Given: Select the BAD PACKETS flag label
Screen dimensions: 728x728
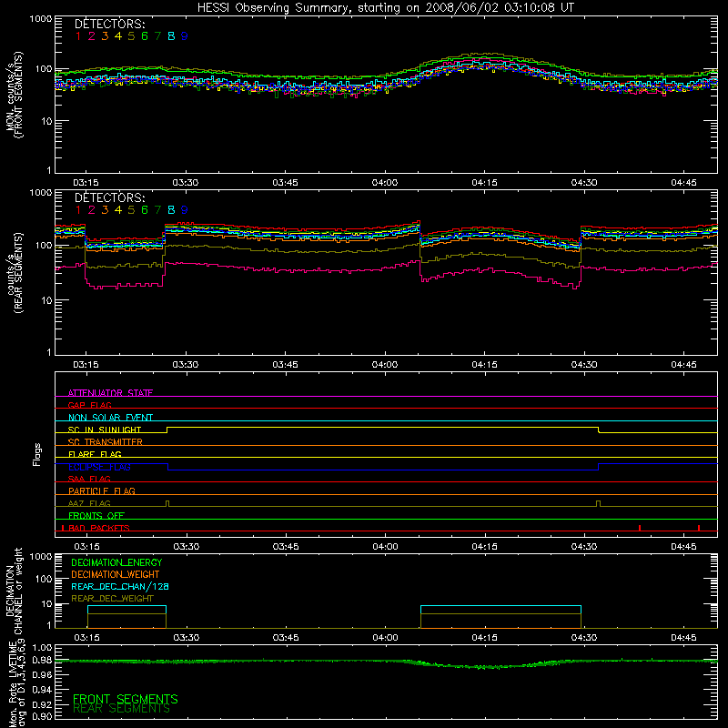Looking at the screenshot, I should tap(99, 528).
